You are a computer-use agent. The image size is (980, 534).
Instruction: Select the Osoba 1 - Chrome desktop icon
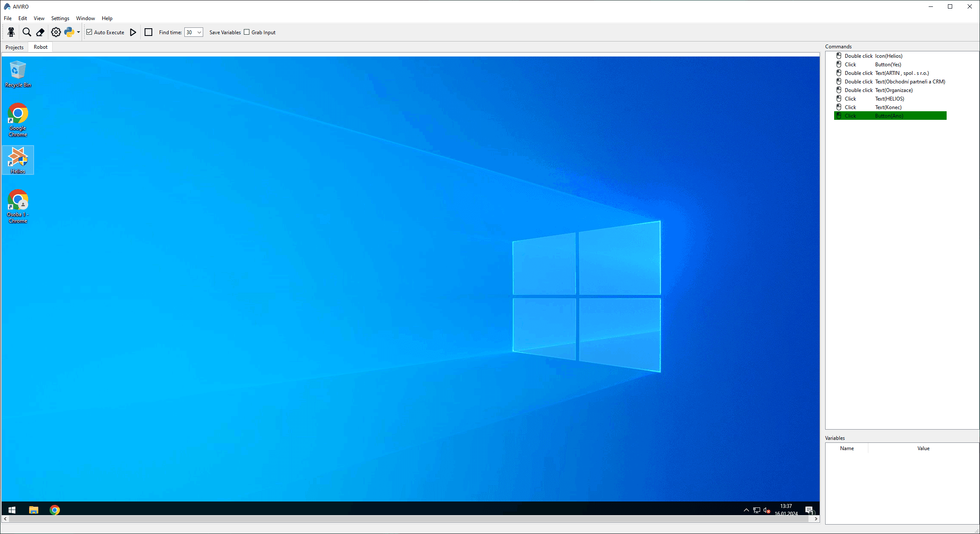(x=18, y=206)
